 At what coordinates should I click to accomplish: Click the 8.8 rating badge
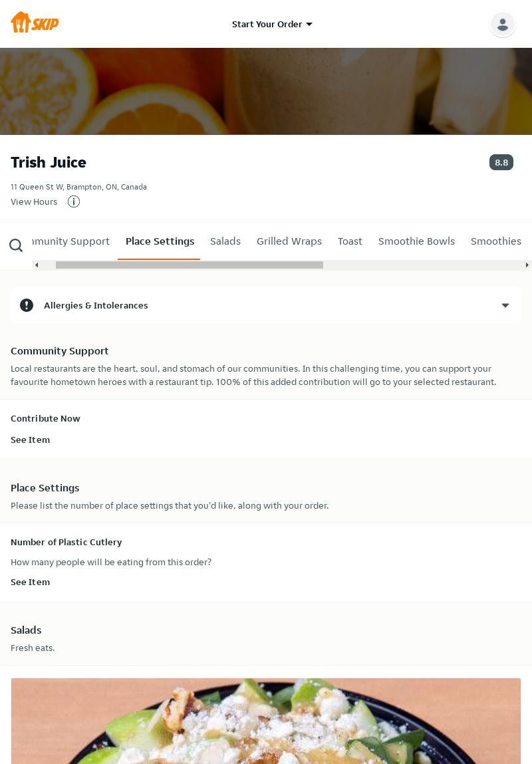(501, 162)
